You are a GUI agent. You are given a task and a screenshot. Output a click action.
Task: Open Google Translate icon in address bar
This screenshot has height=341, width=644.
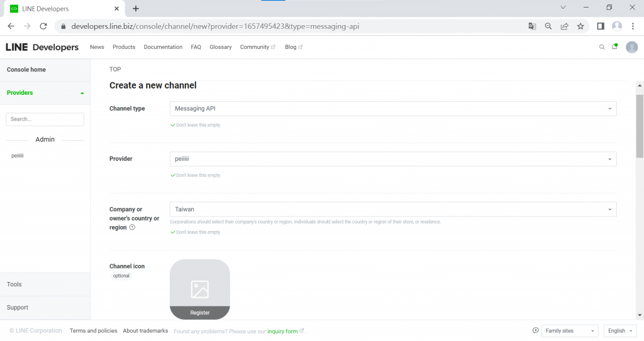(x=532, y=26)
